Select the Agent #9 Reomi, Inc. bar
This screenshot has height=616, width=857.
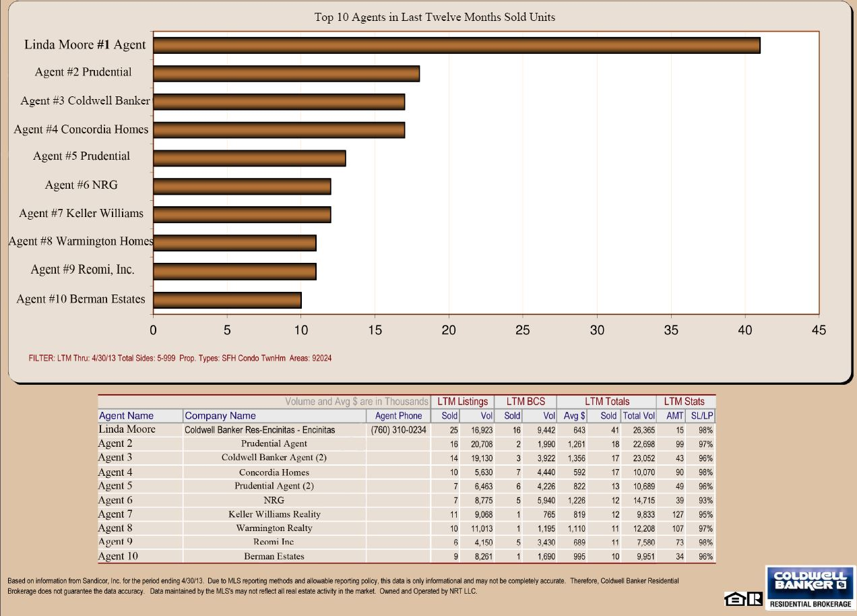point(234,271)
